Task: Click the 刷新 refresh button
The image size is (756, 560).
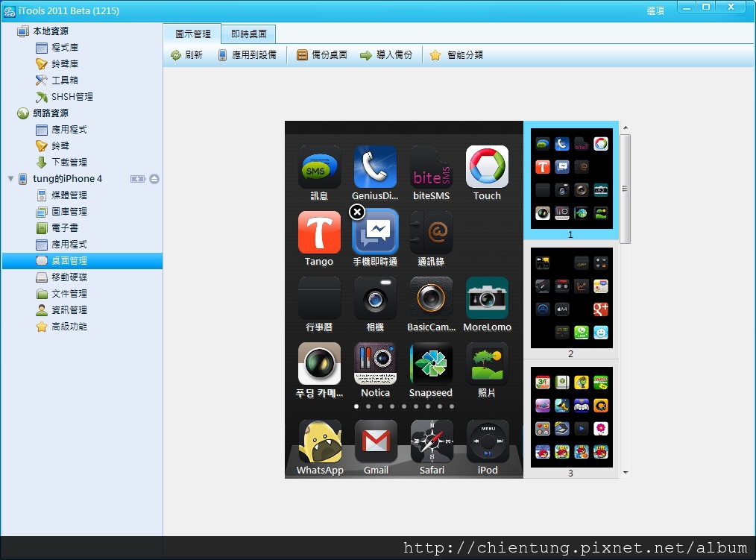Action: [x=186, y=55]
